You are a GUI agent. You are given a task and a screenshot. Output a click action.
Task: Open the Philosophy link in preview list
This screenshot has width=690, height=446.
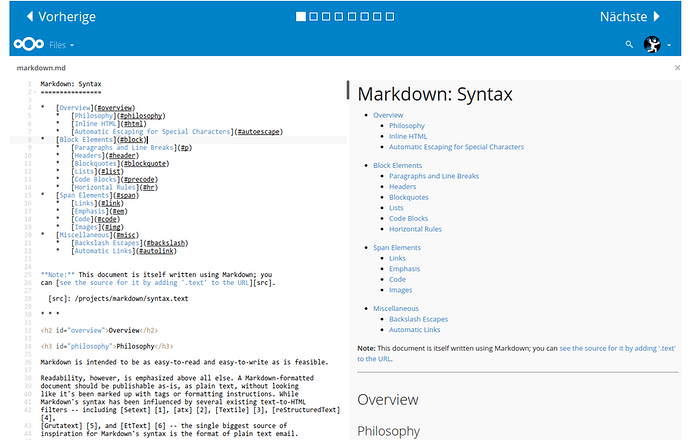tap(407, 126)
